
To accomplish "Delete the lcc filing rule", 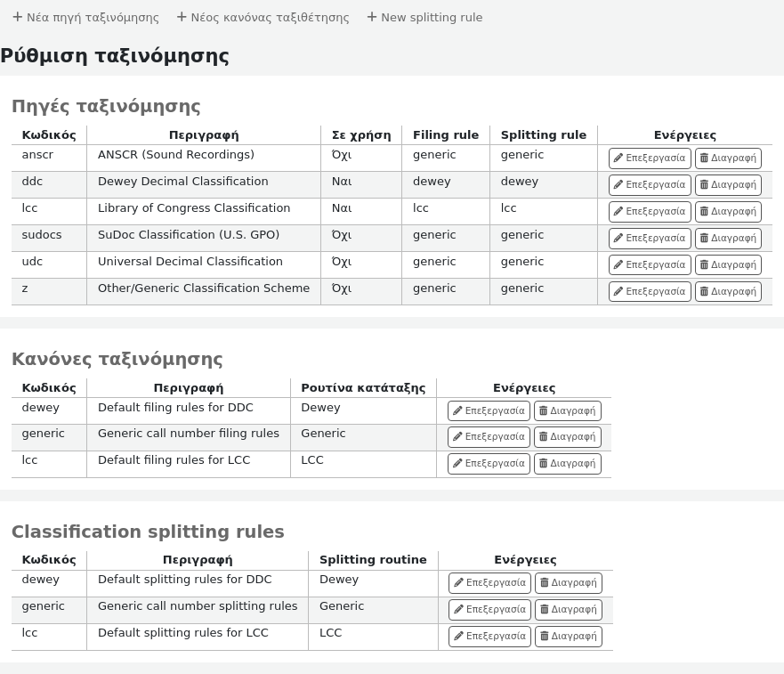I will point(567,464).
